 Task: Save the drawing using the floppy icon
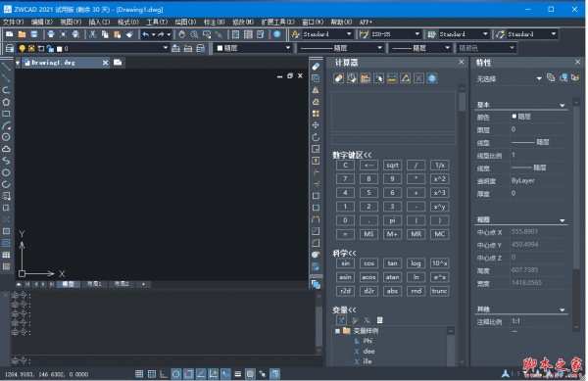pos(34,34)
